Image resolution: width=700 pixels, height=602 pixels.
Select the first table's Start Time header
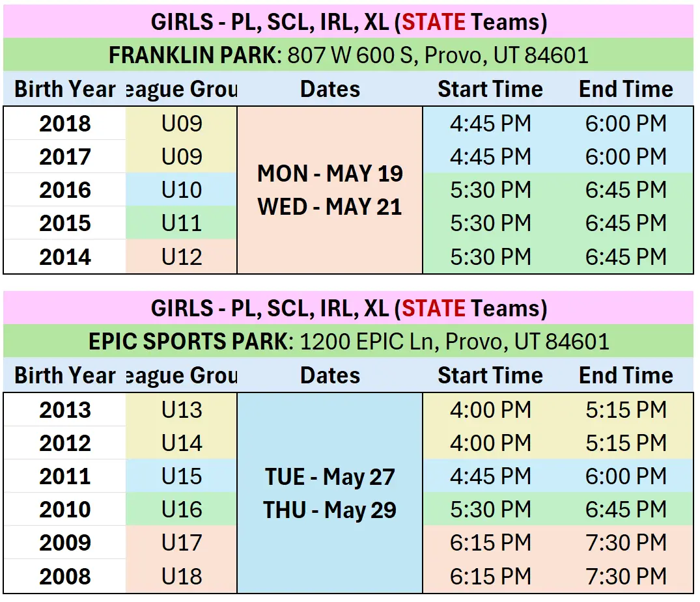pos(490,89)
